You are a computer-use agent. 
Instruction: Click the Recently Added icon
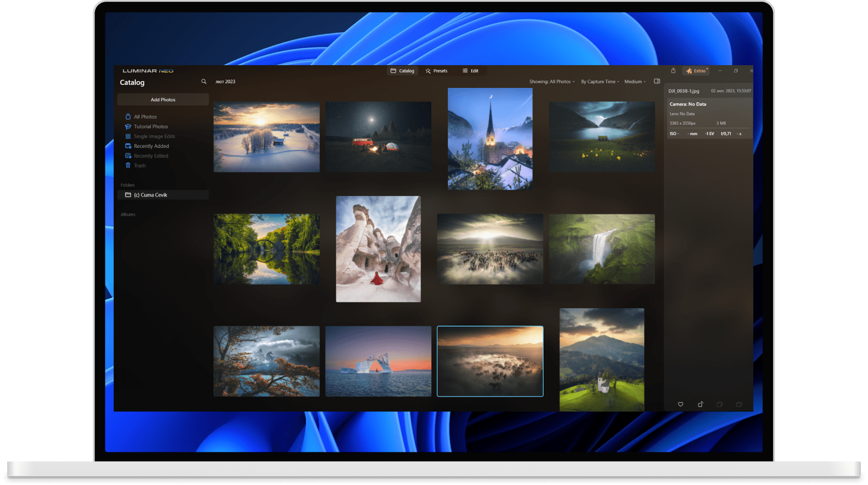pyautogui.click(x=128, y=146)
